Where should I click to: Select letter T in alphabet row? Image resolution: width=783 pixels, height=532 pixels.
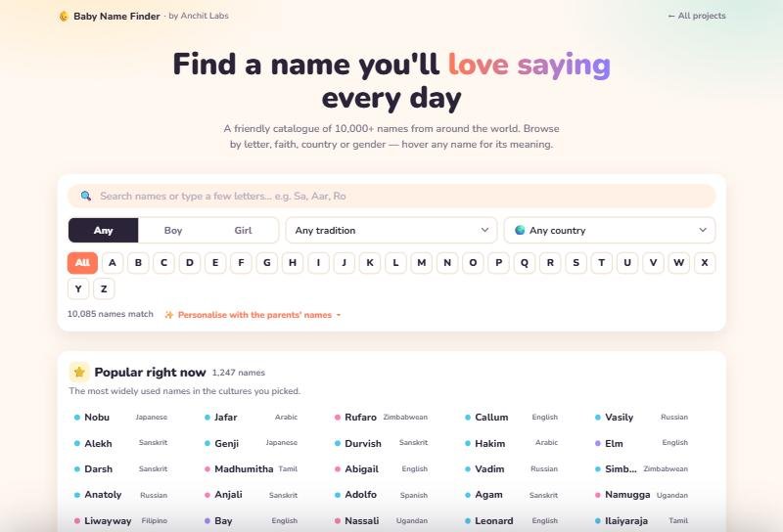[602, 262]
